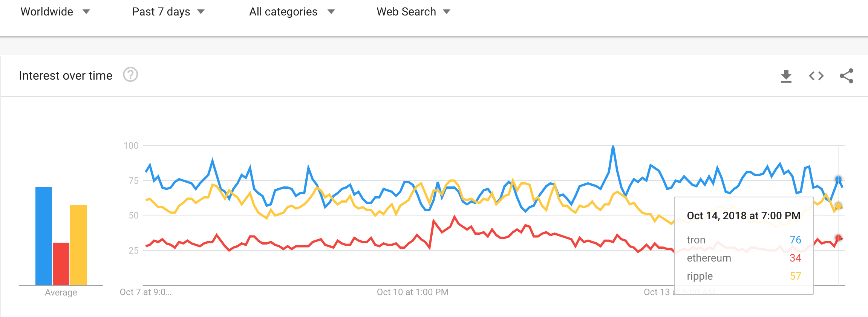The image size is (868, 317).
Task: Select the yellow ripple average bar
Action: tap(78, 245)
